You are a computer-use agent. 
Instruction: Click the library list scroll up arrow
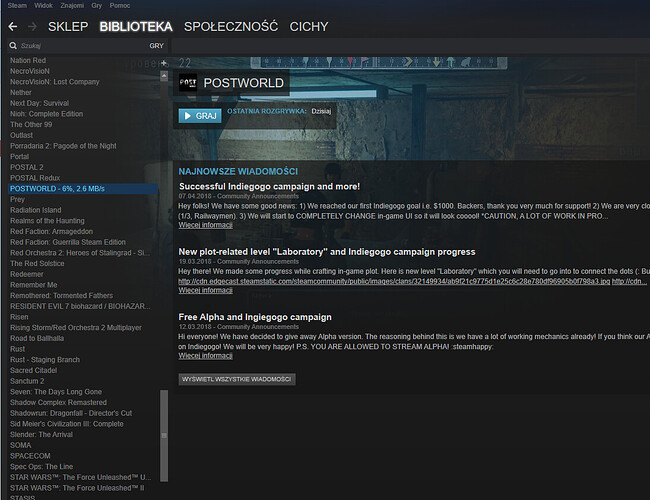pyautogui.click(x=164, y=76)
